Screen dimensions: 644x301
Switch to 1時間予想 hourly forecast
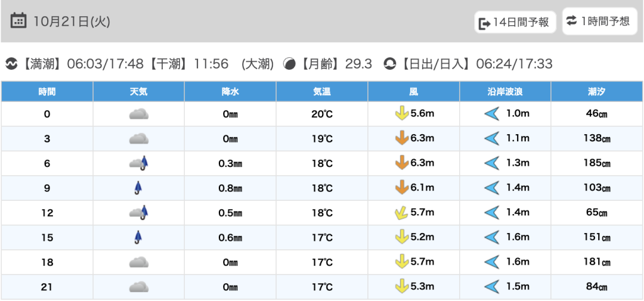pos(599,21)
